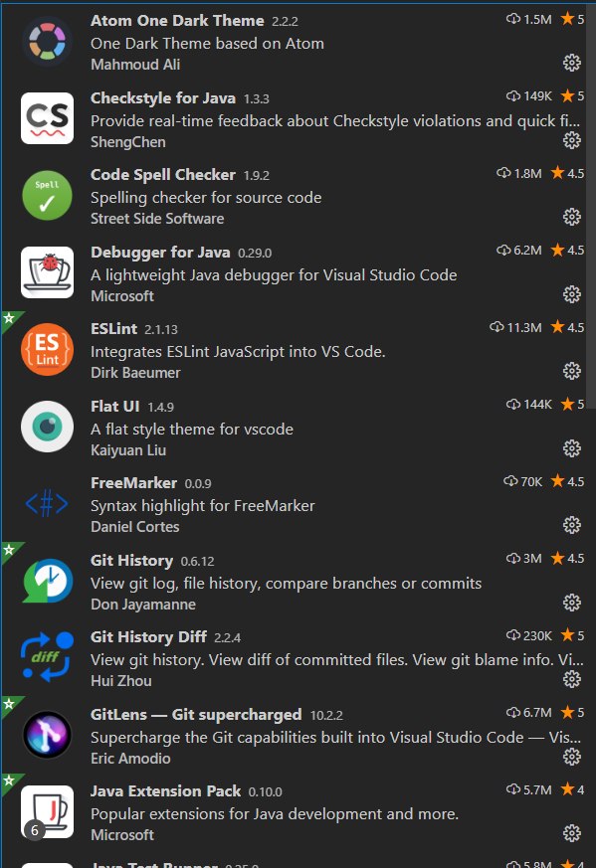Select GitLens — Git supercharged title
The width and height of the screenshot is (596, 868).
pyautogui.click(x=196, y=714)
